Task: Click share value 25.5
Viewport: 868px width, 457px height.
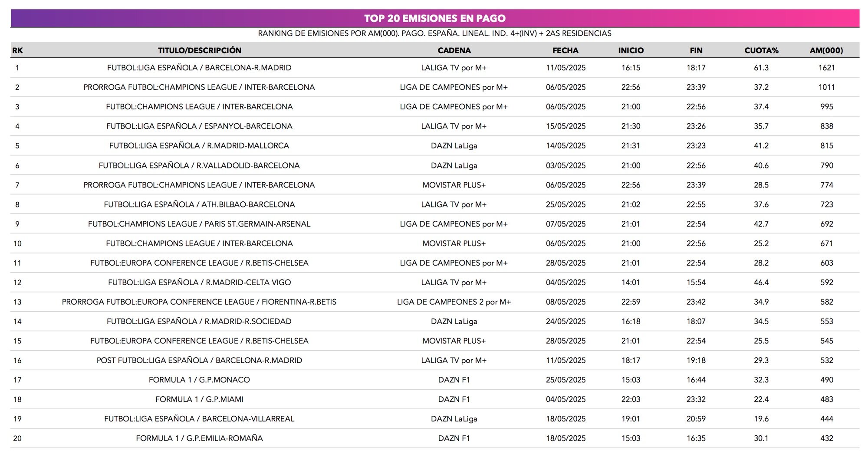Action: [761, 341]
